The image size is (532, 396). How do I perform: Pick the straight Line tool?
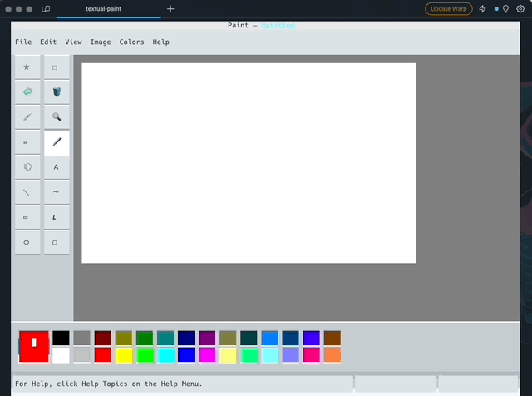coord(27,192)
